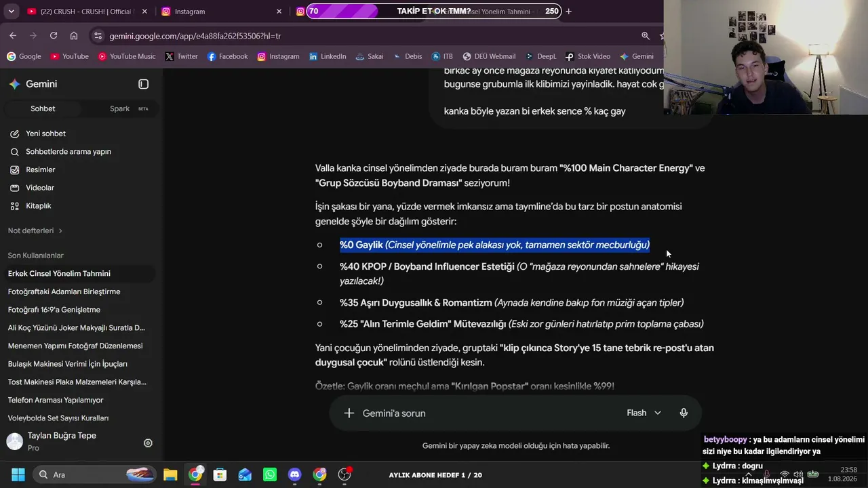Open the YouTube Music bookmark

(x=127, y=56)
